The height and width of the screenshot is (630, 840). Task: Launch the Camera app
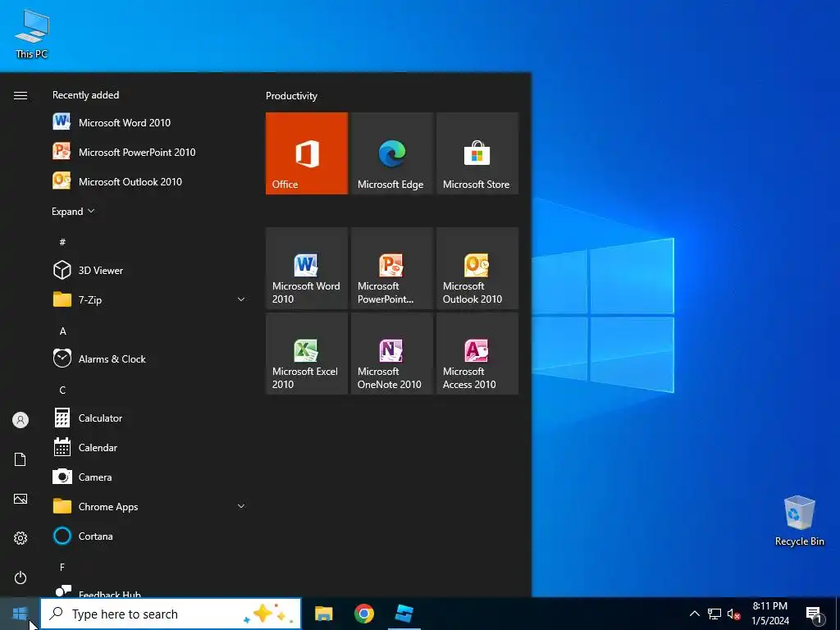point(150,477)
